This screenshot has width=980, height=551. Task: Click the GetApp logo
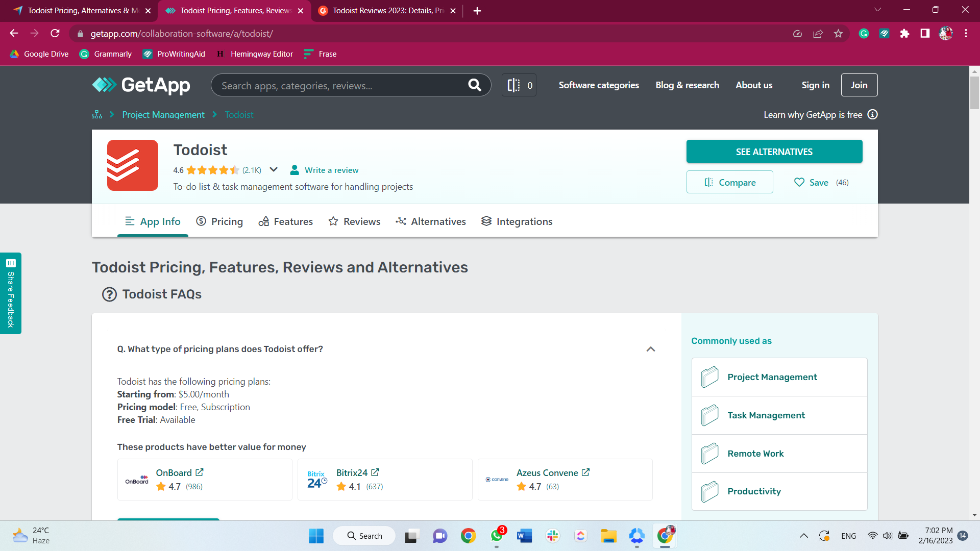(141, 85)
